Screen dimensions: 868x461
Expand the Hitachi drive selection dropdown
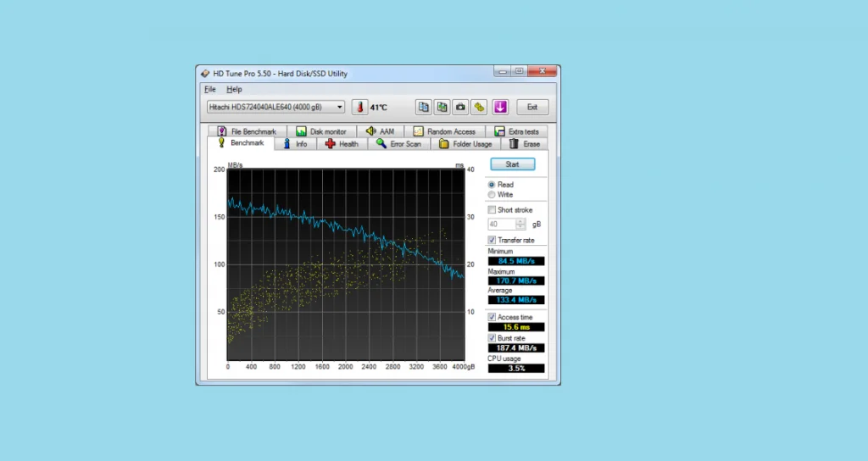click(275, 107)
